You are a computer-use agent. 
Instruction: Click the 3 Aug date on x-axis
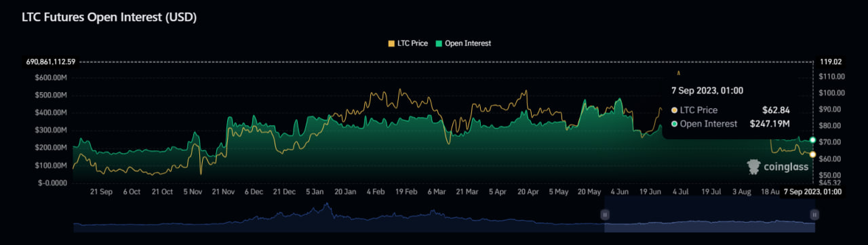click(x=741, y=192)
